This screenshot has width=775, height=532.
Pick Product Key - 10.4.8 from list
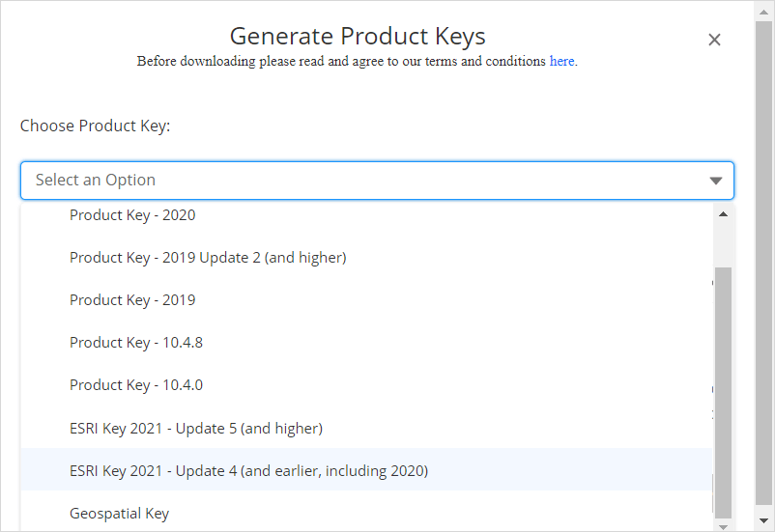pos(136,343)
